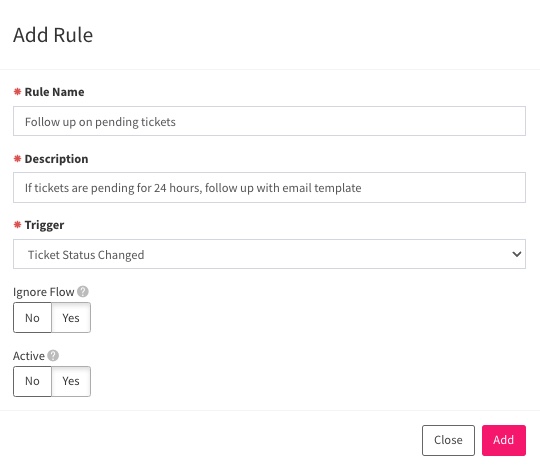Viewport: 540px width, 469px height.
Task: Click the red asterisk beside Description
Action: (17, 158)
